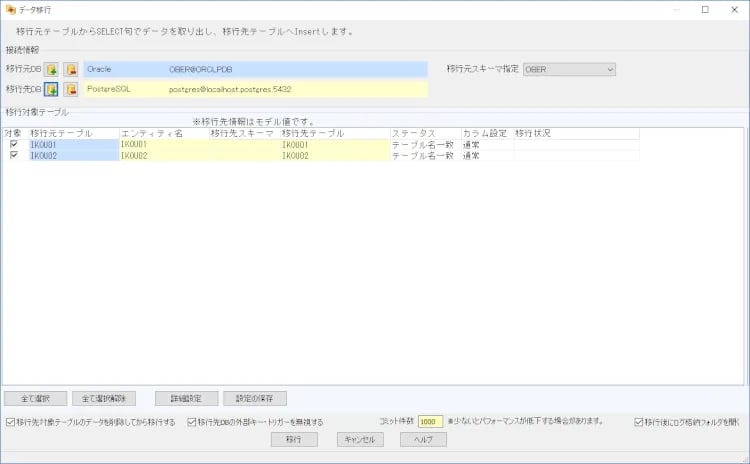Click the キャンセル button

pyautogui.click(x=358, y=439)
